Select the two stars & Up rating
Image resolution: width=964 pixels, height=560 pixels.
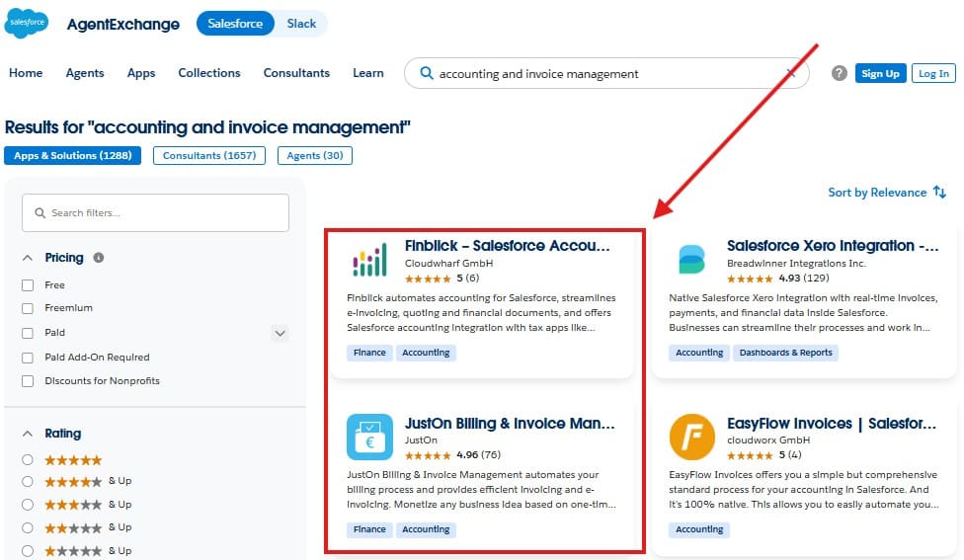(27, 528)
